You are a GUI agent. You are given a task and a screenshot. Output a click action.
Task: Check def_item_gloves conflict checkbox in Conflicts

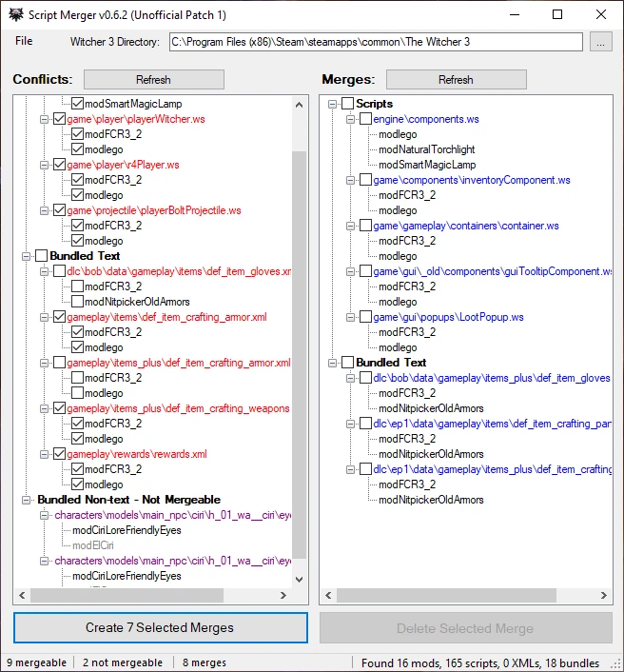click(59, 271)
